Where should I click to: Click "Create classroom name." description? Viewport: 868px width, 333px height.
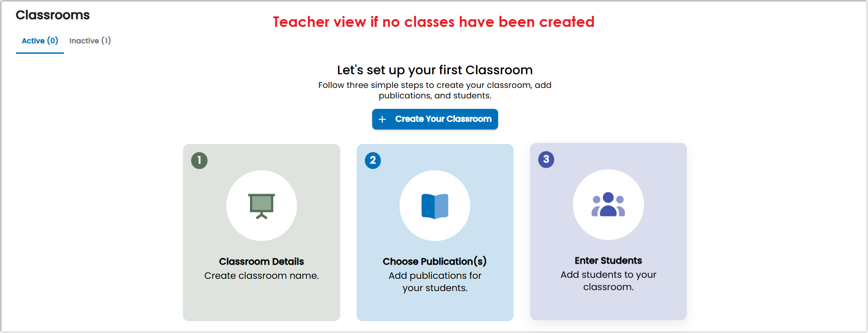[261, 276]
